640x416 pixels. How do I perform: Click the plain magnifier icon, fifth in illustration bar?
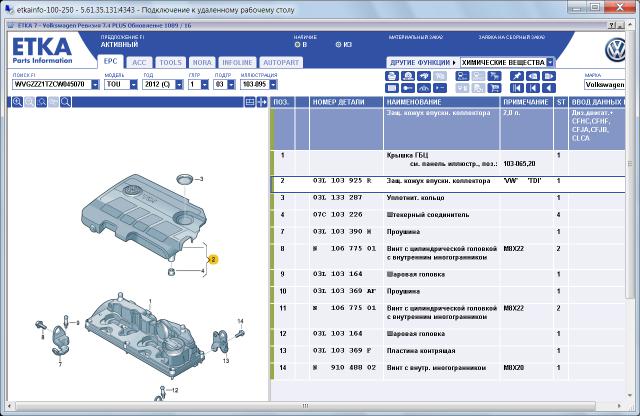pos(66,102)
